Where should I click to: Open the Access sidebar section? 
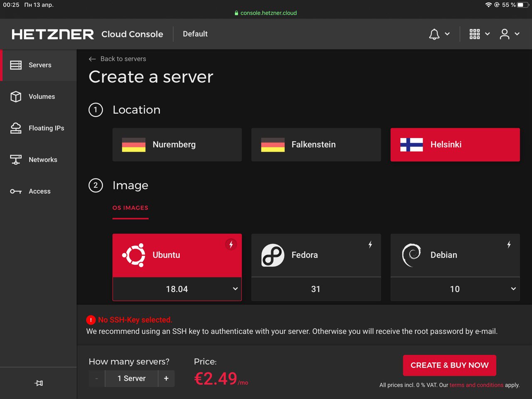click(x=38, y=191)
